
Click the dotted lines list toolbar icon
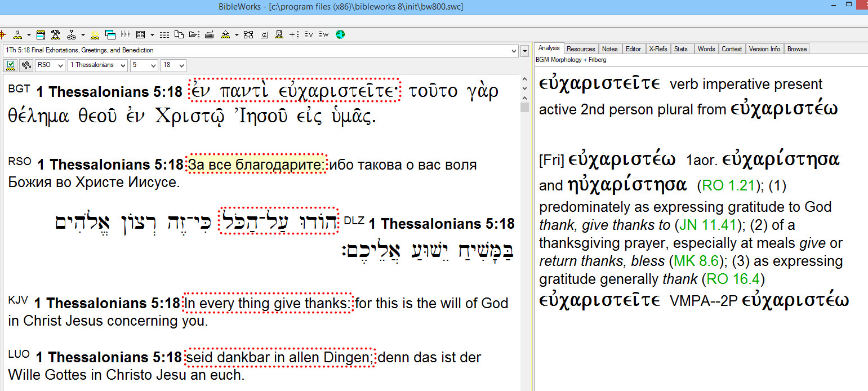point(164,34)
